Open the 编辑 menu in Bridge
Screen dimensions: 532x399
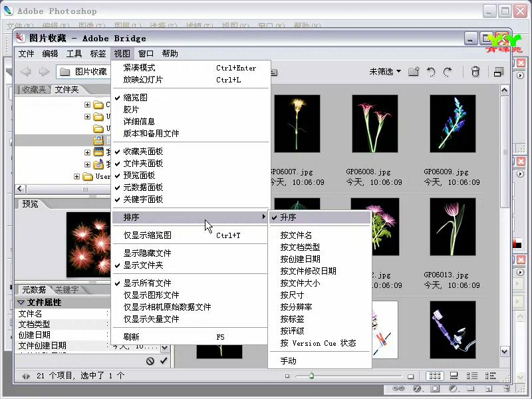tap(51, 54)
